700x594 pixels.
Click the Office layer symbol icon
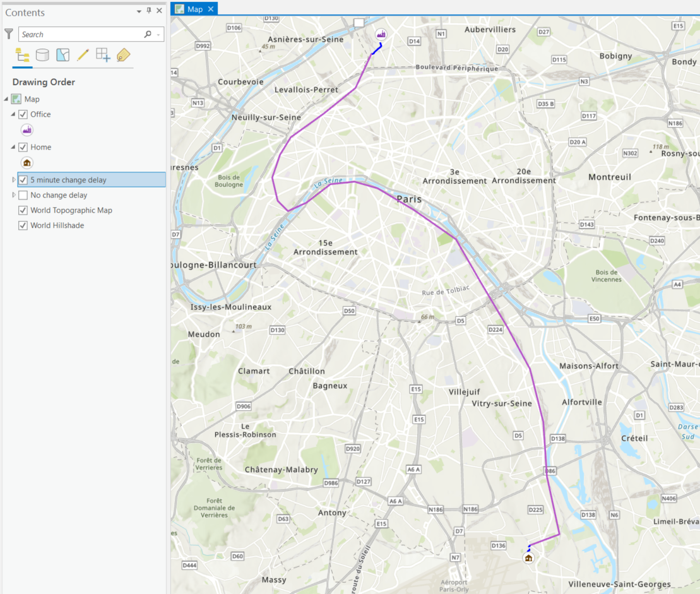click(27, 130)
